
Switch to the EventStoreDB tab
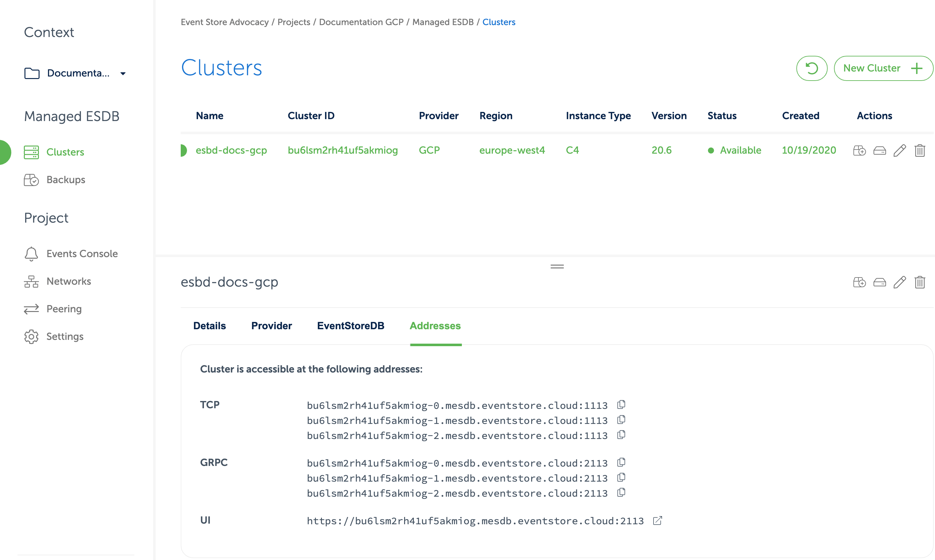(350, 326)
